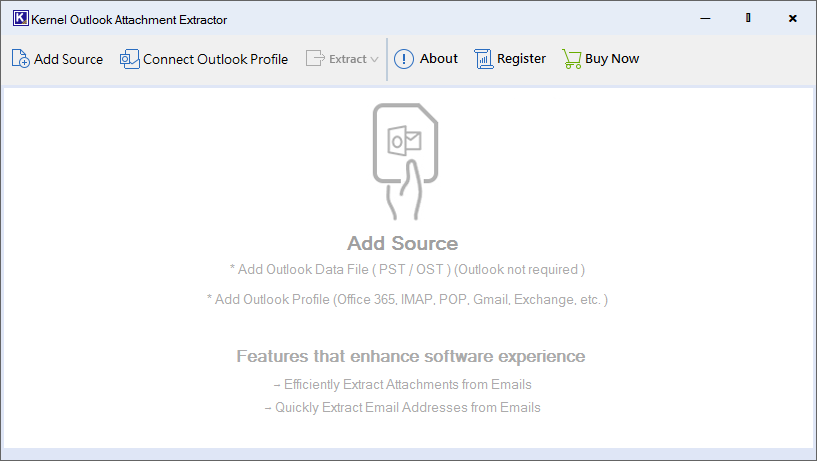The width and height of the screenshot is (817, 461).
Task: Open Register from toolbar text
Action: click(521, 59)
